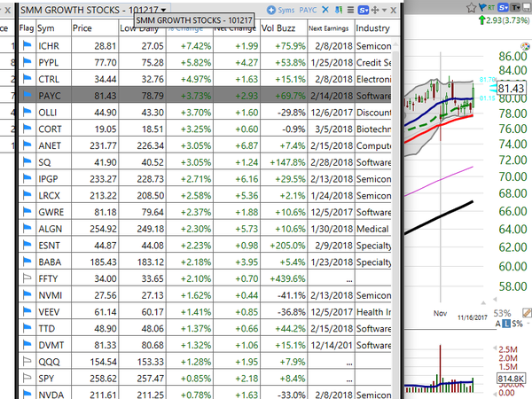
Task: Toggle the flag on the NVDA row
Action: (x=27, y=395)
